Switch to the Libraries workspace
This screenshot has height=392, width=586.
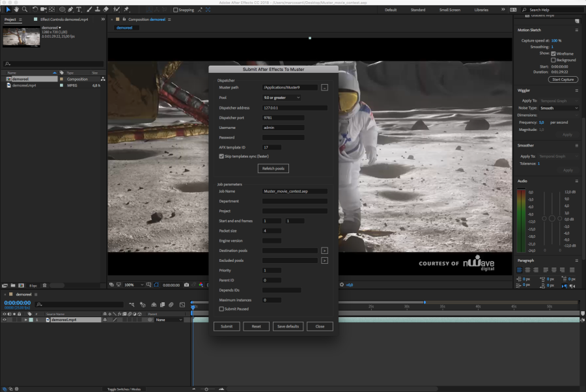click(481, 10)
